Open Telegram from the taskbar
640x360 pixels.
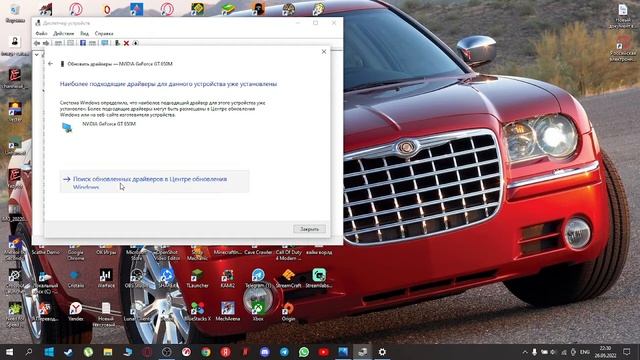point(284,352)
